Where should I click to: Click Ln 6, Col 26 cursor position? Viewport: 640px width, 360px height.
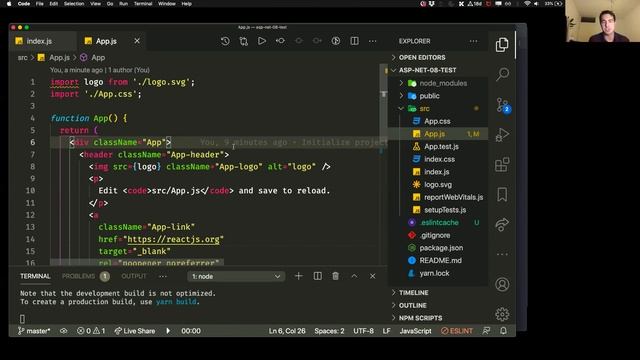[x=287, y=331]
